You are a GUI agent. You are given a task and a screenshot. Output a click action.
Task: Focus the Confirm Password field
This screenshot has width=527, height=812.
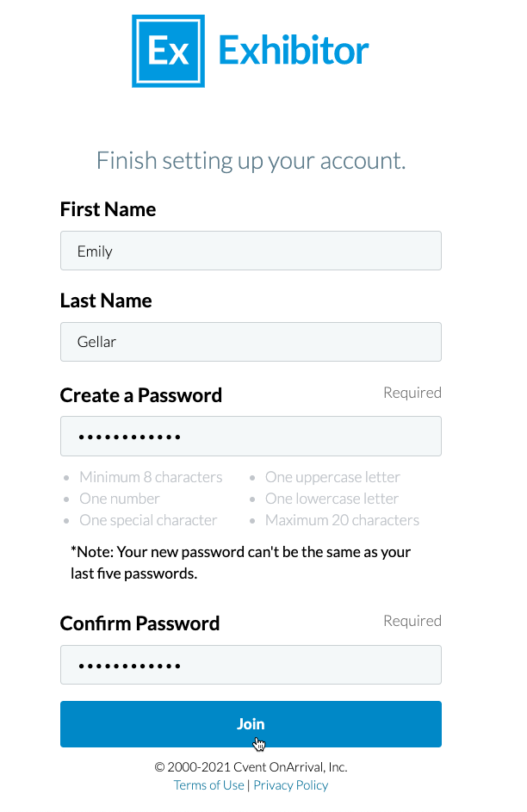[x=251, y=664]
